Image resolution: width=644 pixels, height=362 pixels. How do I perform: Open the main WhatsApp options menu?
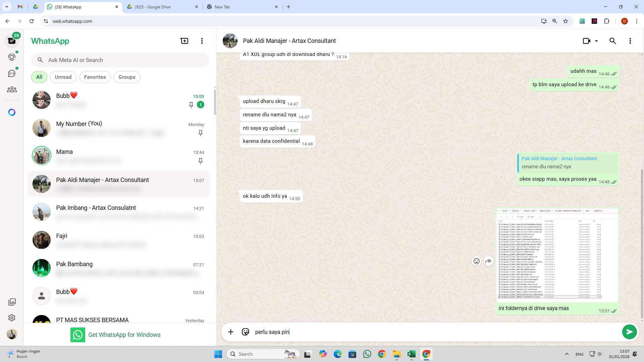(202, 41)
